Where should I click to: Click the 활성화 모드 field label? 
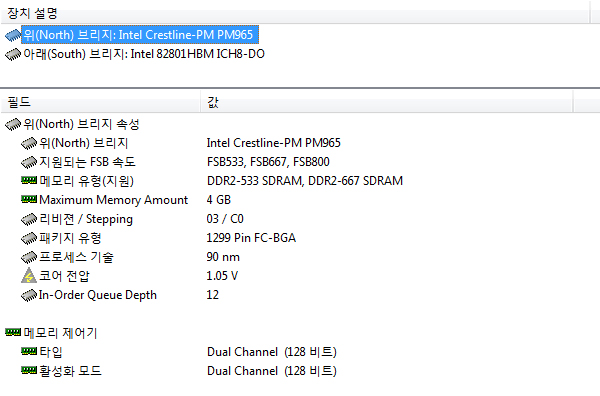(x=70, y=371)
